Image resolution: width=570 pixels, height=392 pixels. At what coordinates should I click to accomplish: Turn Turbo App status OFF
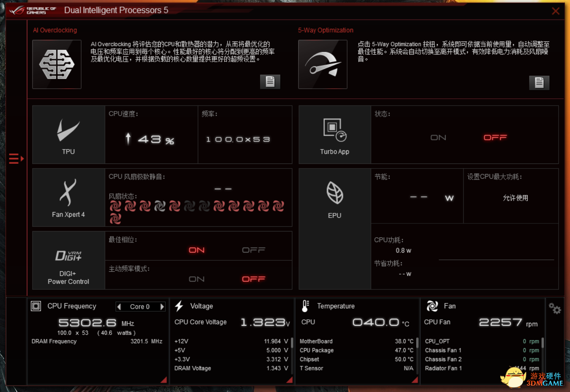click(495, 138)
